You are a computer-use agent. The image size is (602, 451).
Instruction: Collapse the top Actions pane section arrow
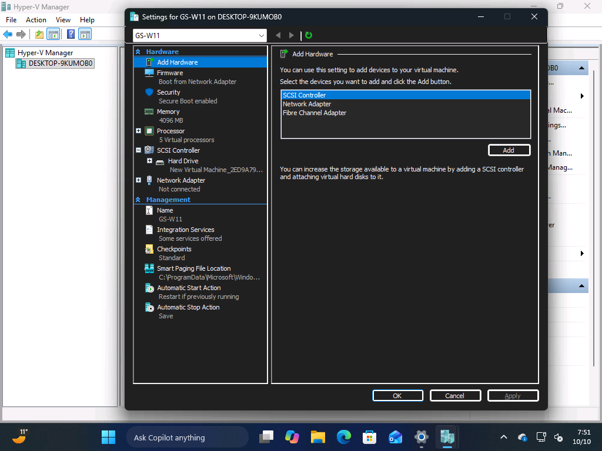582,68
